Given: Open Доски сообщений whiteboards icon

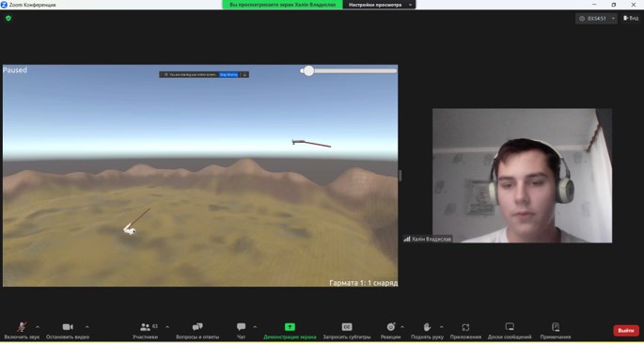Looking at the screenshot, I should 510,327.
